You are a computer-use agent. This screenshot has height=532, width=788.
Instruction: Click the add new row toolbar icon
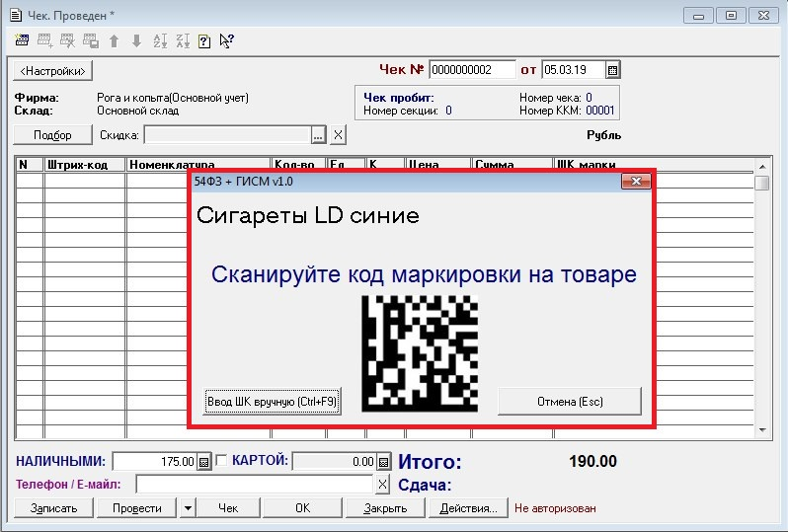[22, 40]
